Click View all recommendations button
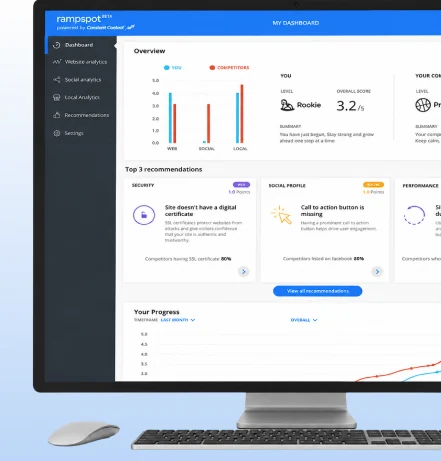 [317, 291]
